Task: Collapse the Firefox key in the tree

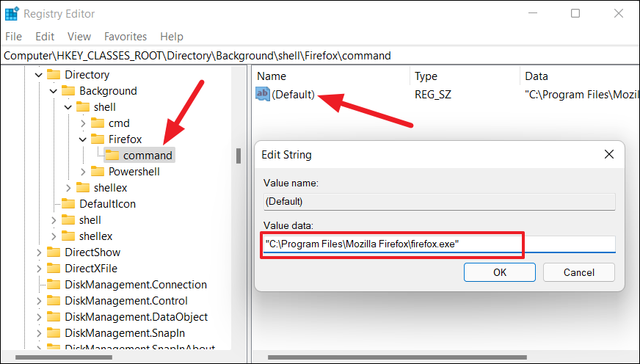Action: pos(82,139)
